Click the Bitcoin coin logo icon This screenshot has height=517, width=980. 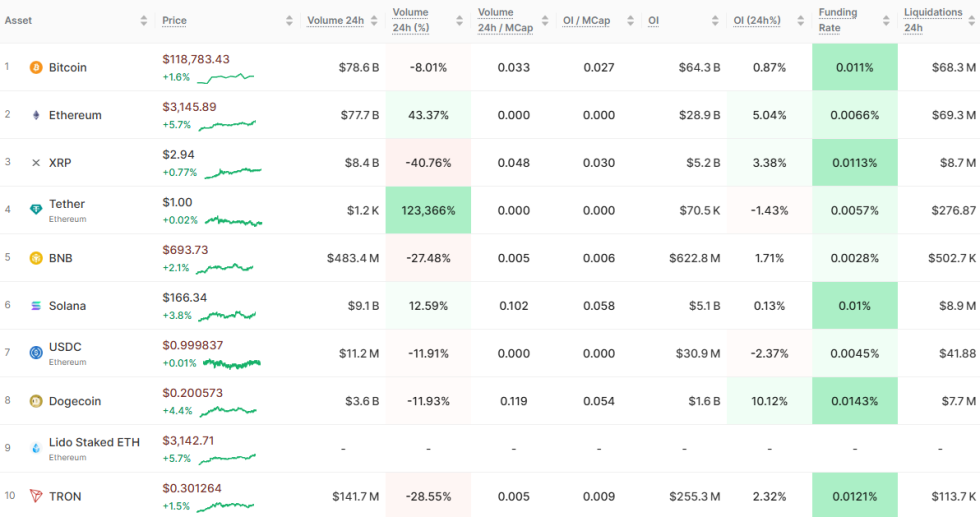pyautogui.click(x=36, y=68)
